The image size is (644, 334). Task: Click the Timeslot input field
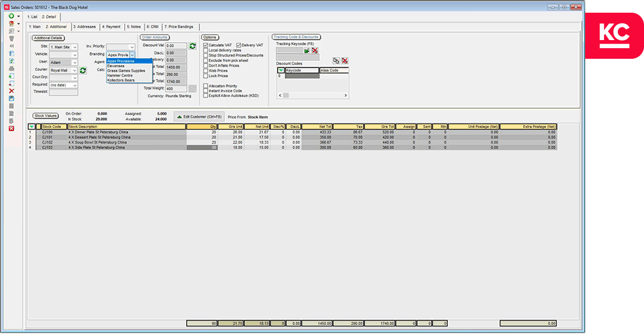63,93
